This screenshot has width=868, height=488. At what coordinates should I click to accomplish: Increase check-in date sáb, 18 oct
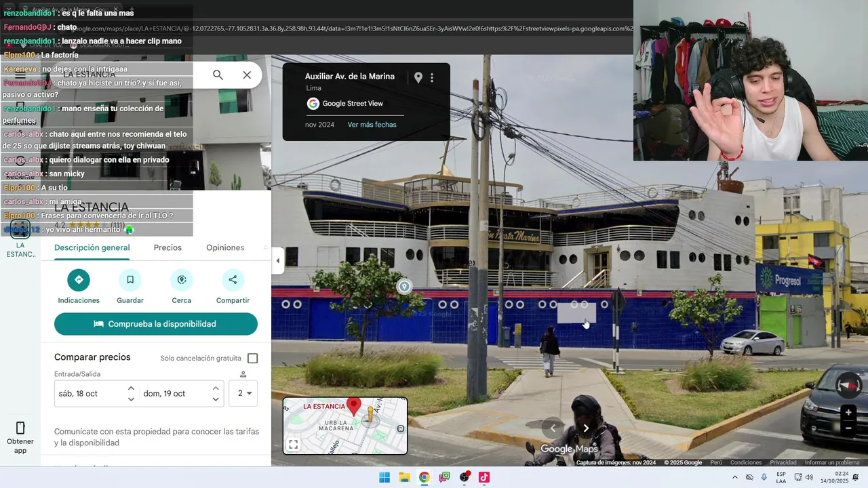[x=131, y=388]
